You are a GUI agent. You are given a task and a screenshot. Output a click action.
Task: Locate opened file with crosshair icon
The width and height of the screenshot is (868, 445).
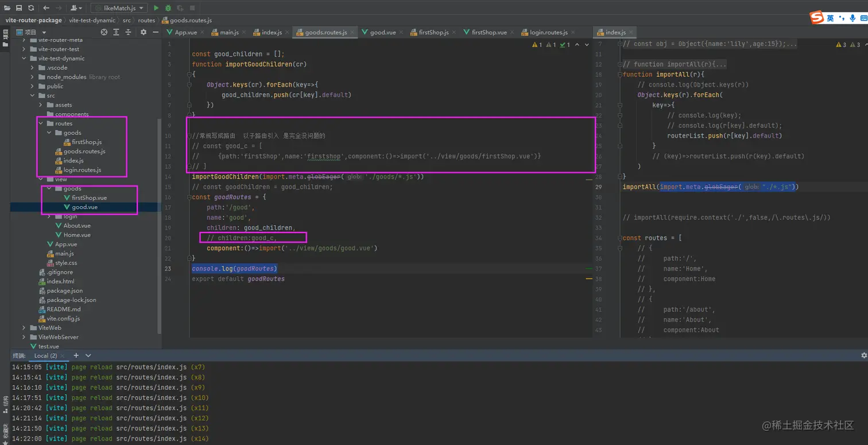click(104, 32)
